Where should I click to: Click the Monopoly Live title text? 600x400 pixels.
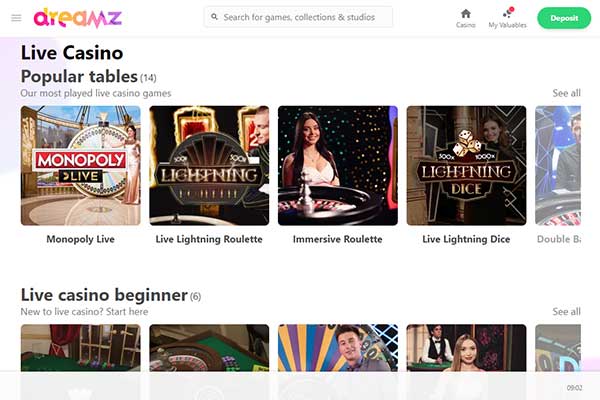(81, 239)
